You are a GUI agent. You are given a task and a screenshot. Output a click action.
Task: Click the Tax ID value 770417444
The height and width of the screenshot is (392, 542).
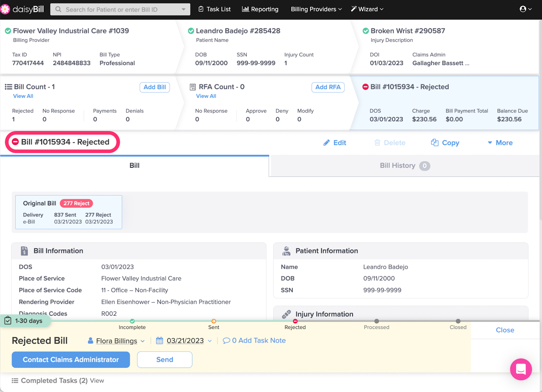(28, 63)
